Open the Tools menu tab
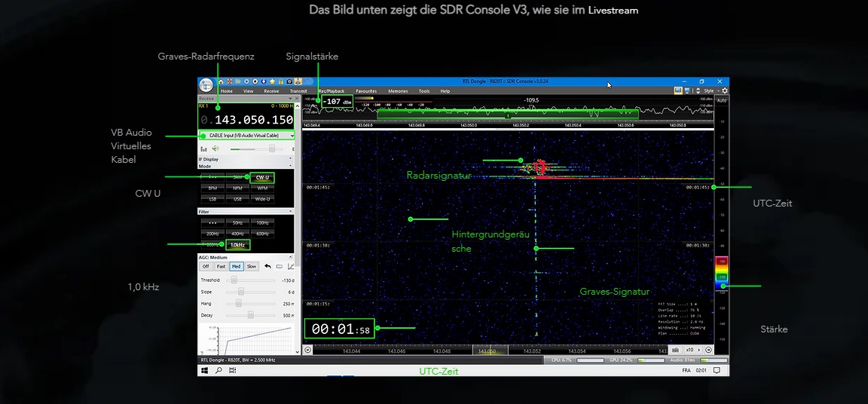The width and height of the screenshot is (868, 404). tap(424, 90)
